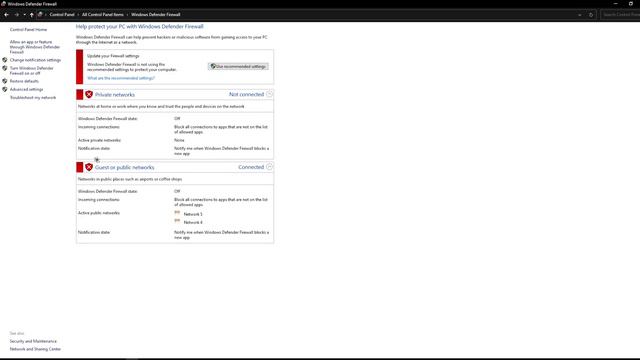
Task: Select Windows Defender Firewall breadcrumb
Action: (156, 15)
